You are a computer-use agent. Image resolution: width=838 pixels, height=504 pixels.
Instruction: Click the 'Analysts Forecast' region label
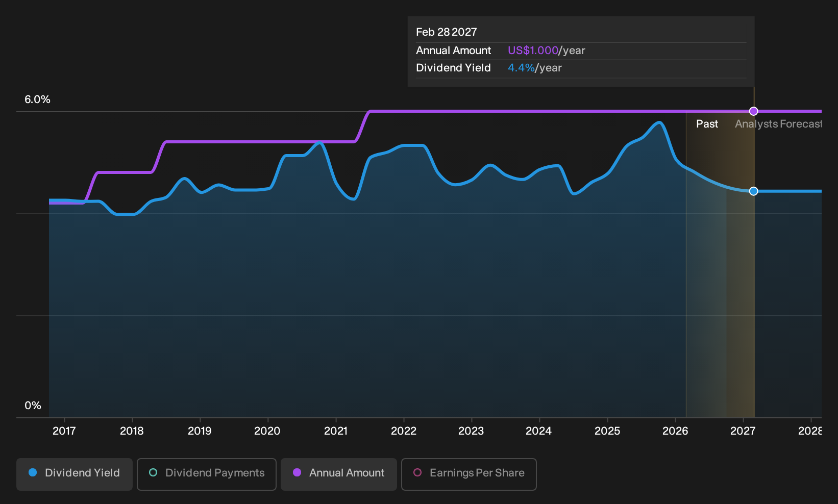click(778, 124)
